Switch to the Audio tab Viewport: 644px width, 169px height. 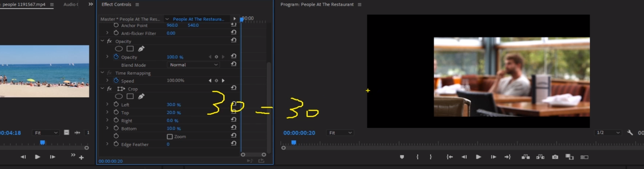[71, 4]
